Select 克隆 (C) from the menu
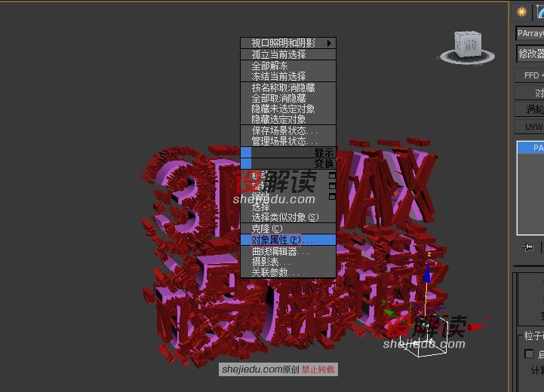Viewport: 544px width, 392px height. 288,228
